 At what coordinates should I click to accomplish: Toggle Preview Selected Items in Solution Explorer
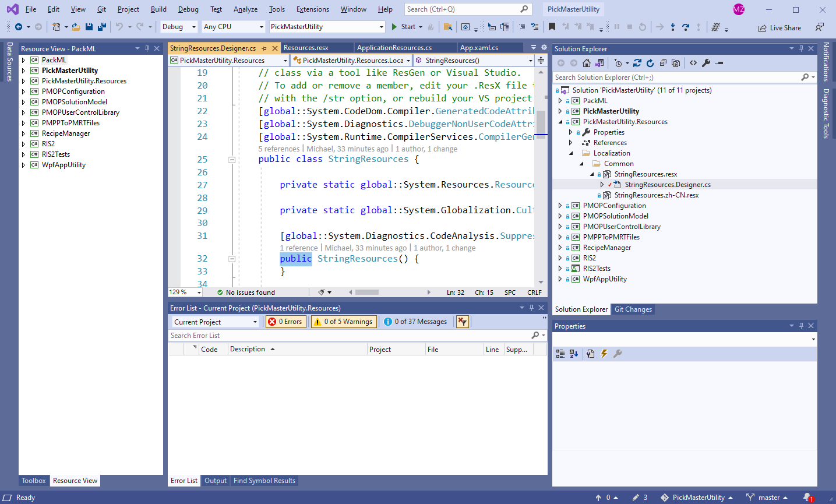(719, 63)
